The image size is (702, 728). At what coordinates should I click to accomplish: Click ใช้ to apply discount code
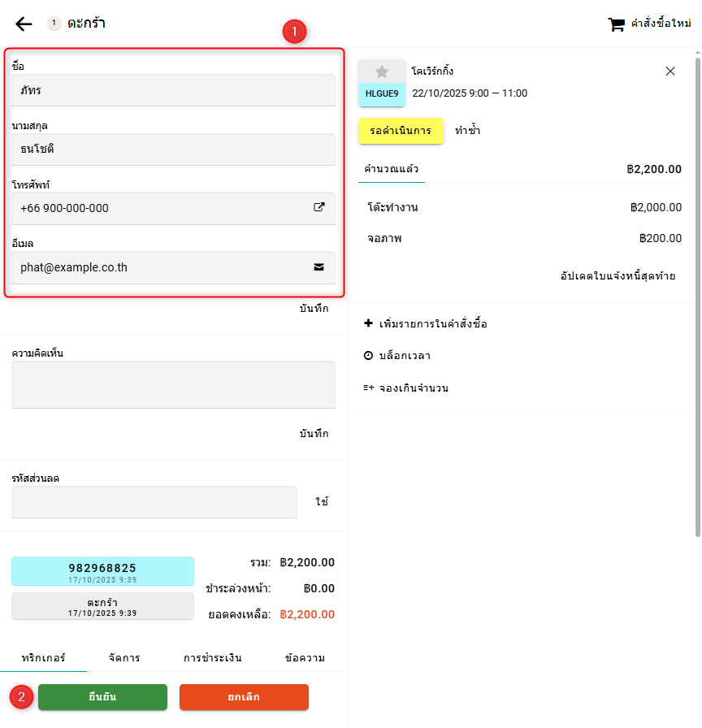pyautogui.click(x=322, y=502)
